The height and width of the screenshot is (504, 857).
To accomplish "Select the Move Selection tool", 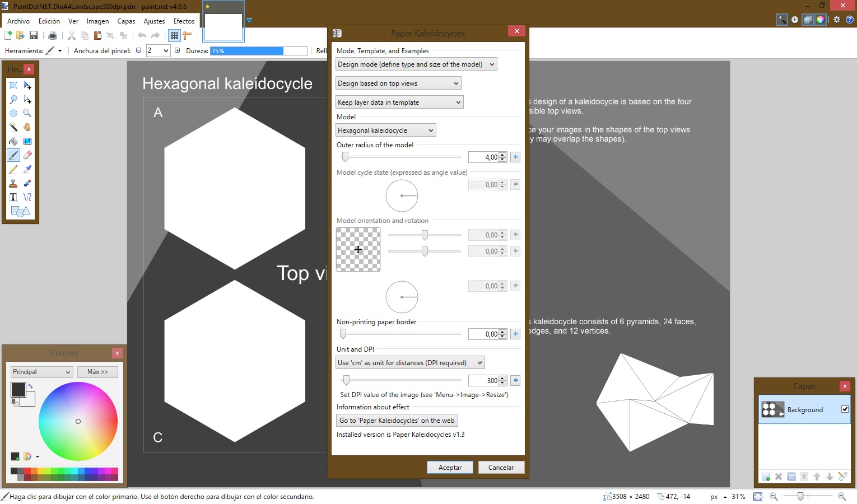I will click(27, 99).
